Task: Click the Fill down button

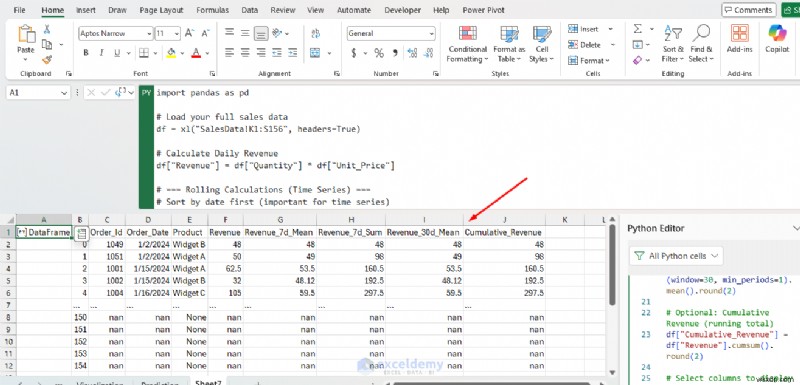Action: pyautogui.click(x=638, y=45)
